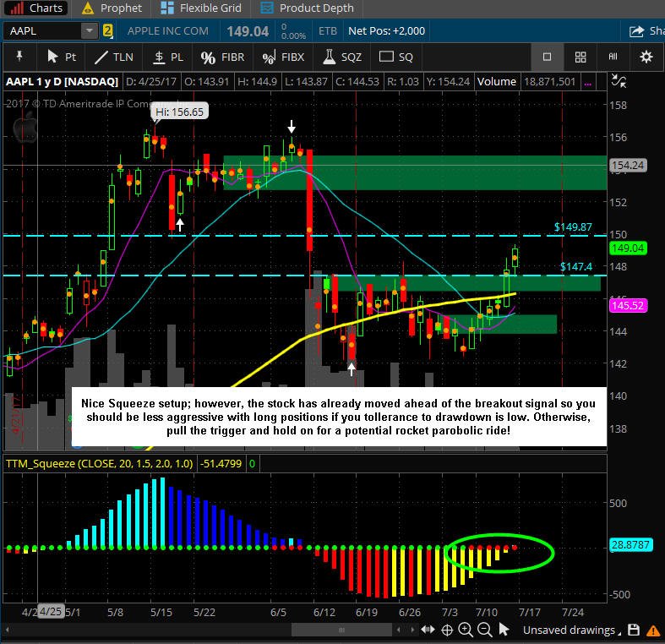
Task: Click the APPLE INC COM company name
Action: (x=168, y=31)
